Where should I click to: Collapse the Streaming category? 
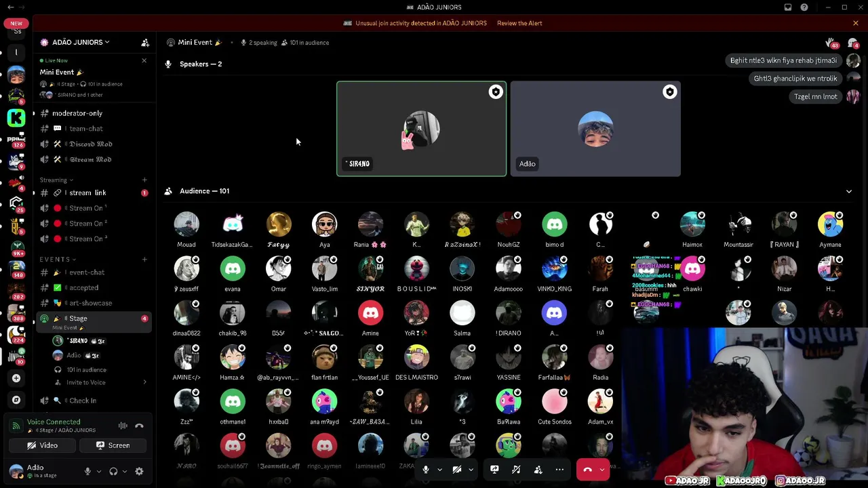(58, 180)
